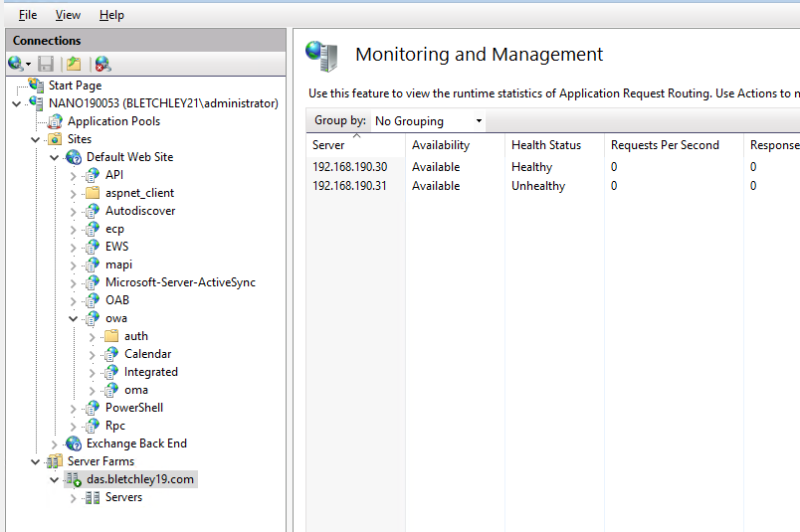Click the PowerShell application icon

click(x=93, y=408)
